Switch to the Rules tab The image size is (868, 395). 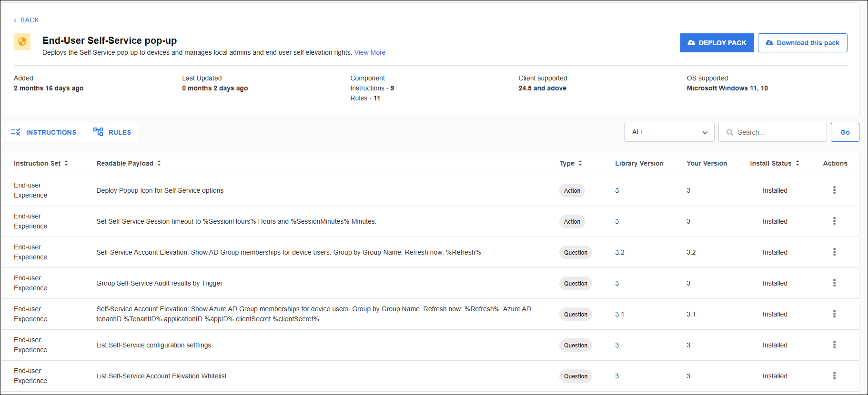tap(112, 132)
